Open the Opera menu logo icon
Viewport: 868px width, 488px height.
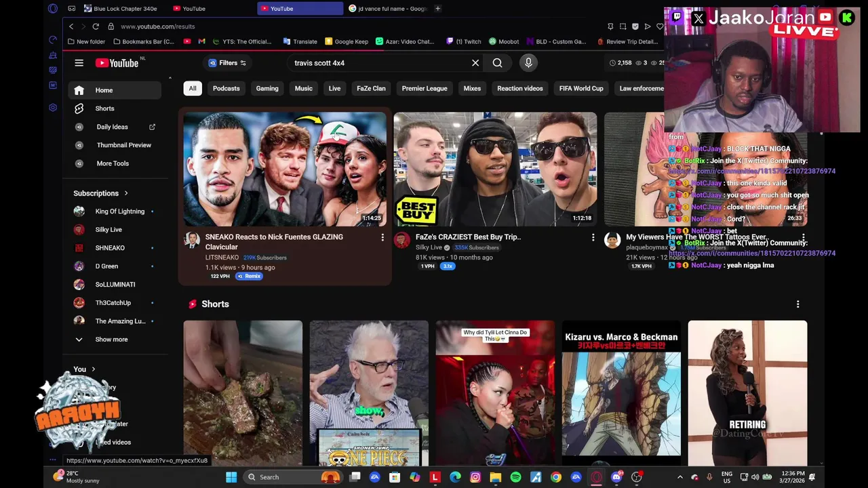(53, 9)
